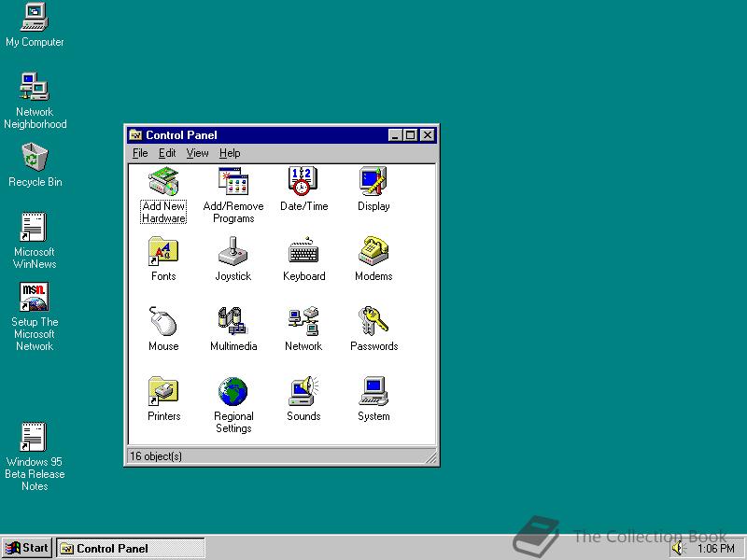The height and width of the screenshot is (560, 747).
Task: Maximize the Control Panel window
Action: (410, 135)
